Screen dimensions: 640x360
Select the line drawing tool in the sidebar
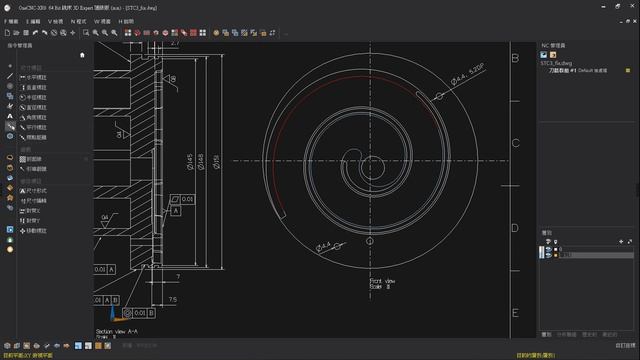click(10, 76)
